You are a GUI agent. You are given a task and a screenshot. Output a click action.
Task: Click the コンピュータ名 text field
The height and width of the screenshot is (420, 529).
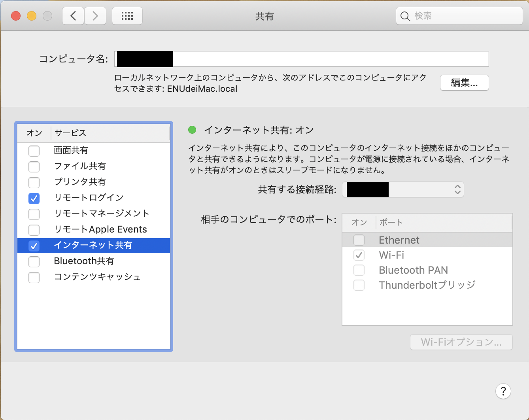coord(277,59)
